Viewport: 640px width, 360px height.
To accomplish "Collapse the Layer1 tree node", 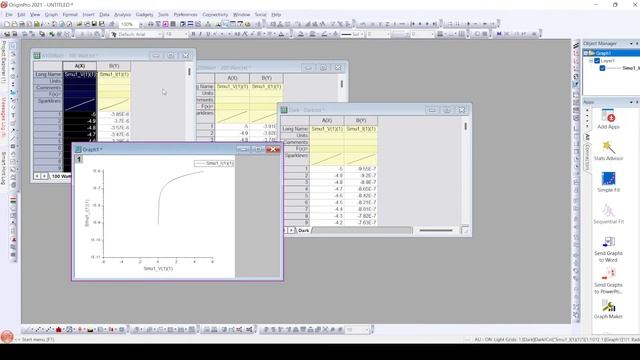I will [591, 60].
